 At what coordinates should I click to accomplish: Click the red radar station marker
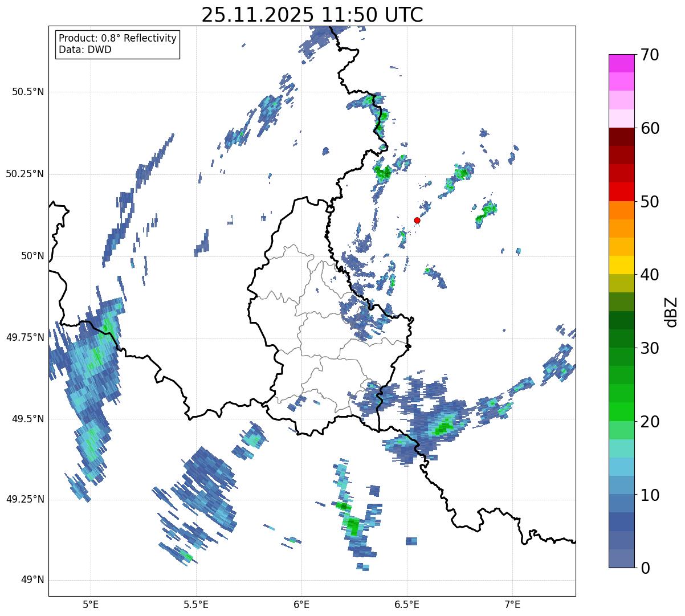pos(417,220)
